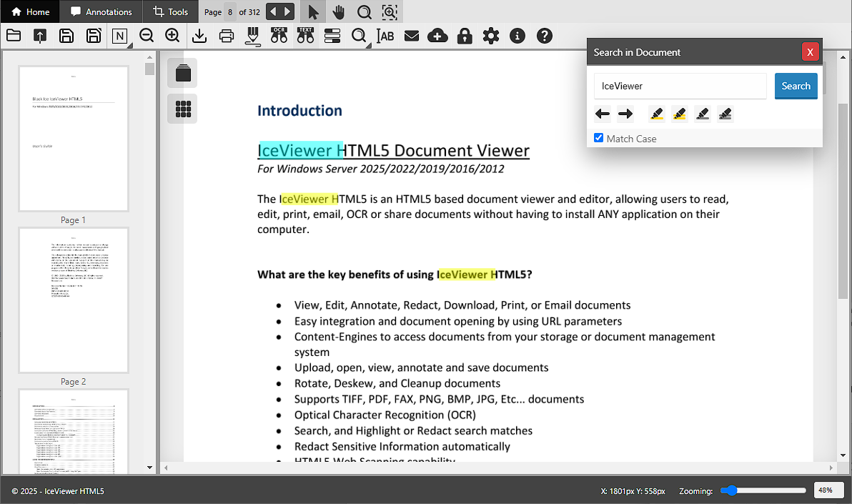Click the thumbnail grid view icon

point(182,109)
